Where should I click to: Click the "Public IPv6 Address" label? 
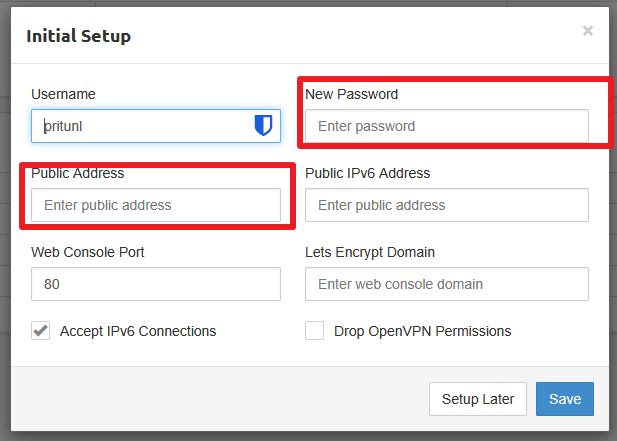tap(368, 173)
